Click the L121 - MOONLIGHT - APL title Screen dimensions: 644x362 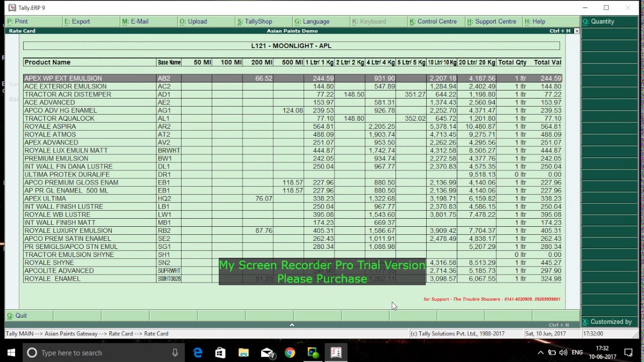point(291,46)
